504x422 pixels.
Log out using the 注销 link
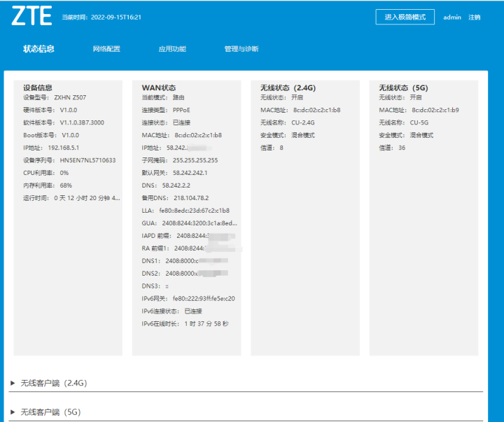(x=474, y=17)
